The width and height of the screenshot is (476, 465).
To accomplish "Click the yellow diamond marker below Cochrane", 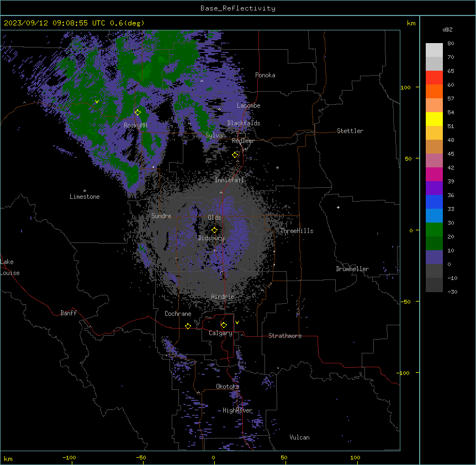I will (188, 326).
